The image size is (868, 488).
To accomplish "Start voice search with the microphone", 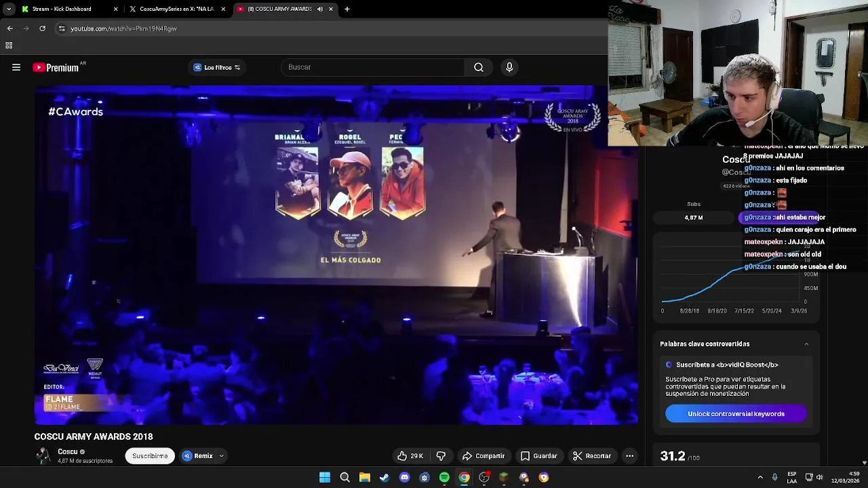I will click(509, 67).
